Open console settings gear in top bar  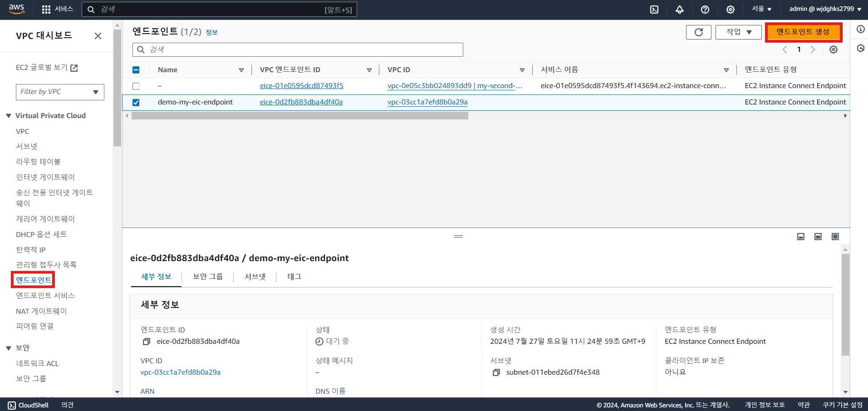(x=731, y=10)
